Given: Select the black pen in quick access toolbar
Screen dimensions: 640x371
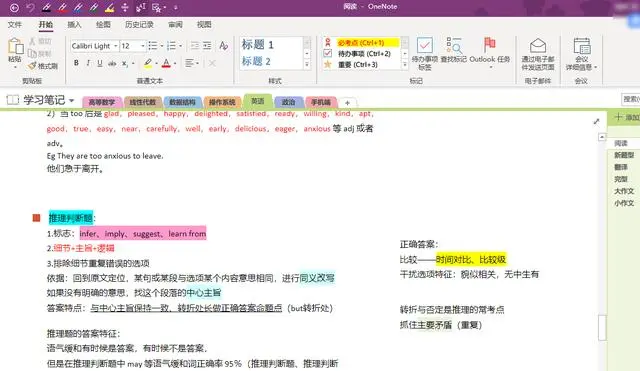Looking at the screenshot, I should coord(47,7).
